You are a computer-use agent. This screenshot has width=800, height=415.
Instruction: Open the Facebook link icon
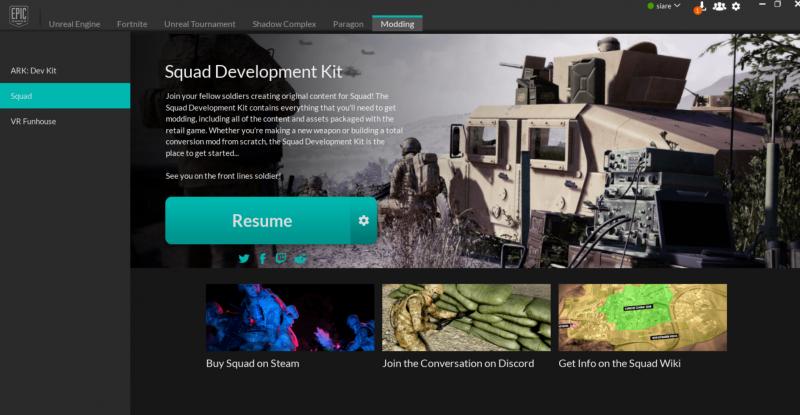coord(262,259)
